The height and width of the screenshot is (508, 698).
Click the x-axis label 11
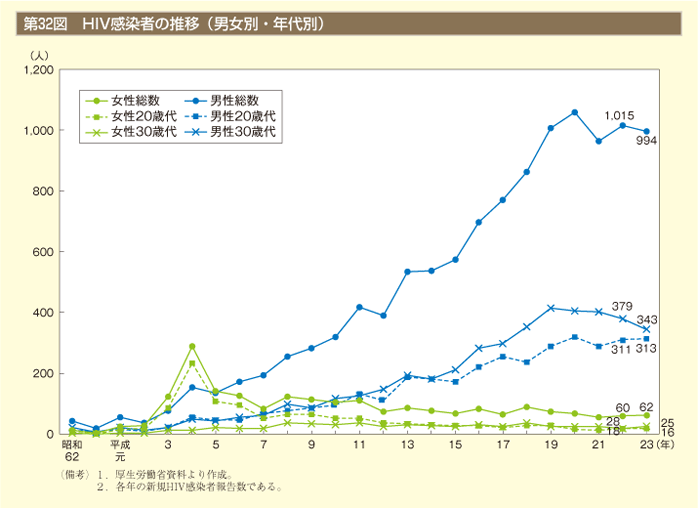coord(359,445)
